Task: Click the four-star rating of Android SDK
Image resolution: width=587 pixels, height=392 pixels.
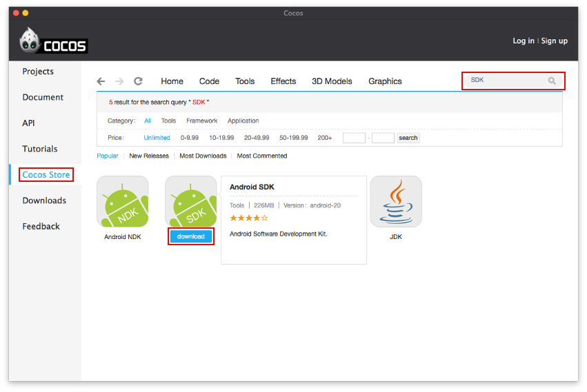Action: click(x=248, y=218)
